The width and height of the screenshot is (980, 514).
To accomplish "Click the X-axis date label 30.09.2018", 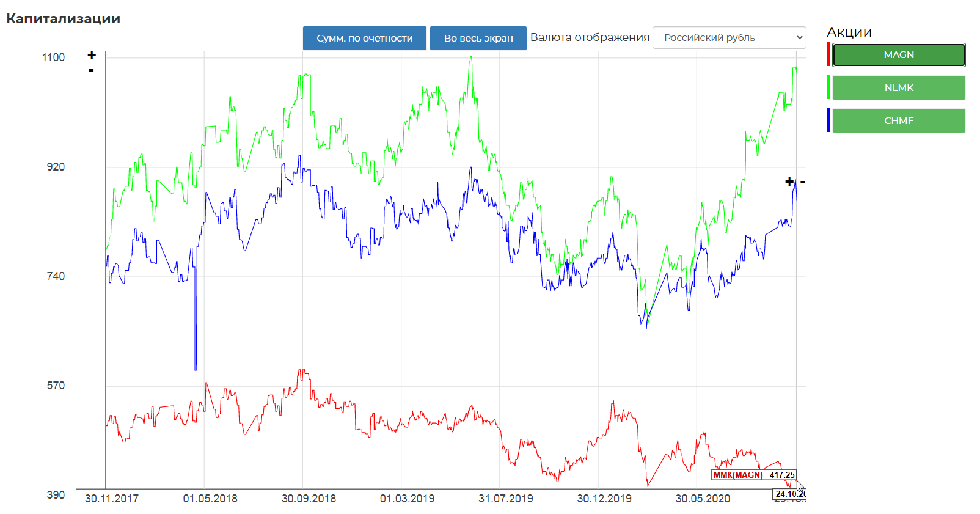I will [309, 499].
